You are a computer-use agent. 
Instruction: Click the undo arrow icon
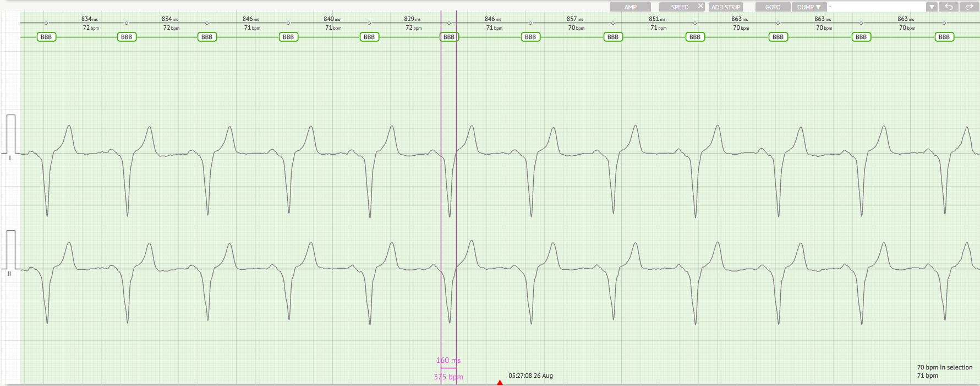[x=949, y=7]
